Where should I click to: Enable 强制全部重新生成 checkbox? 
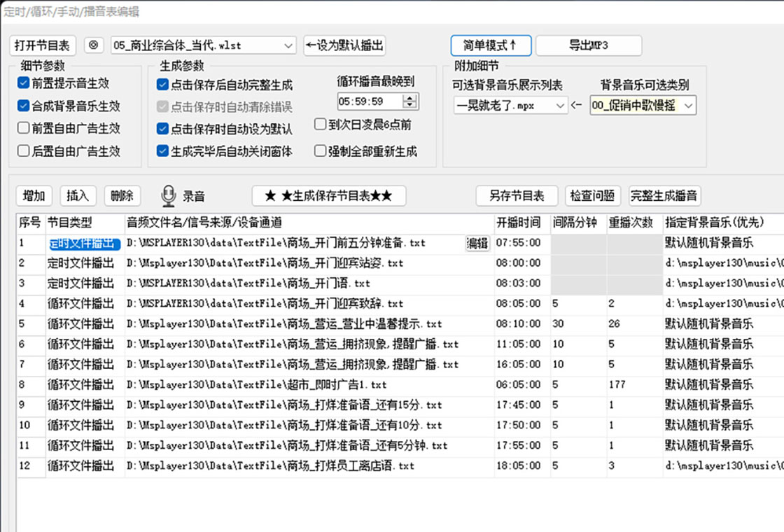(x=320, y=150)
